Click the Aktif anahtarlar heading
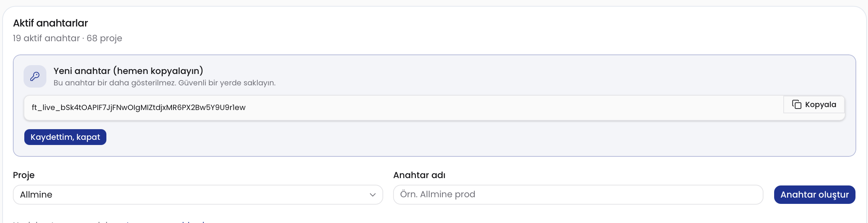 (x=50, y=23)
